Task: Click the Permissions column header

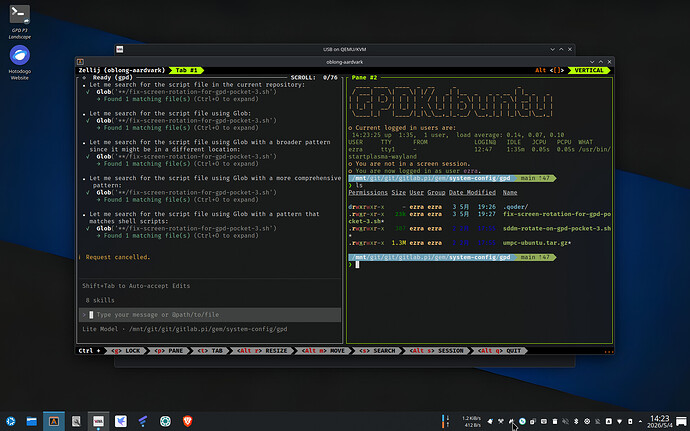Action: pyautogui.click(x=368, y=192)
